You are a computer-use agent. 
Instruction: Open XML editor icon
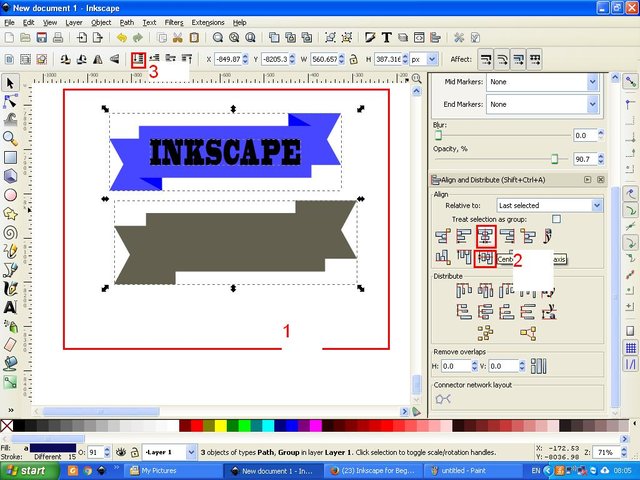click(419, 38)
